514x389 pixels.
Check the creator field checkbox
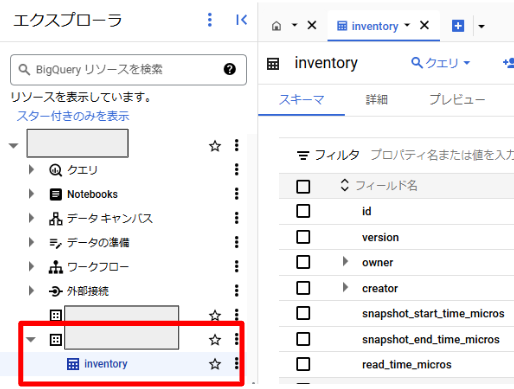pyautogui.click(x=303, y=288)
